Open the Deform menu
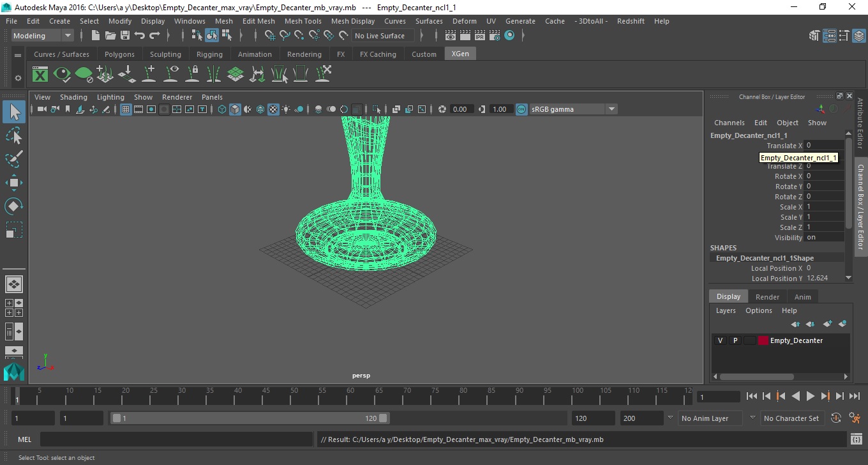The height and width of the screenshot is (465, 868). pyautogui.click(x=464, y=21)
